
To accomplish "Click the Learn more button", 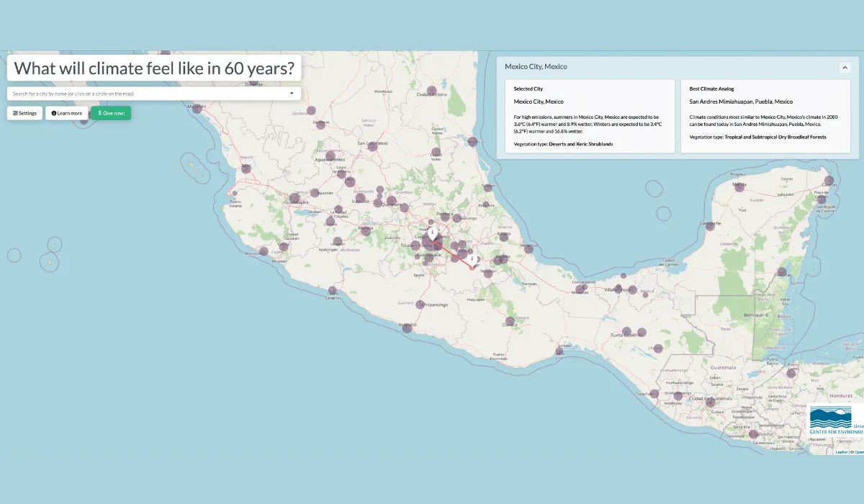I will click(66, 113).
